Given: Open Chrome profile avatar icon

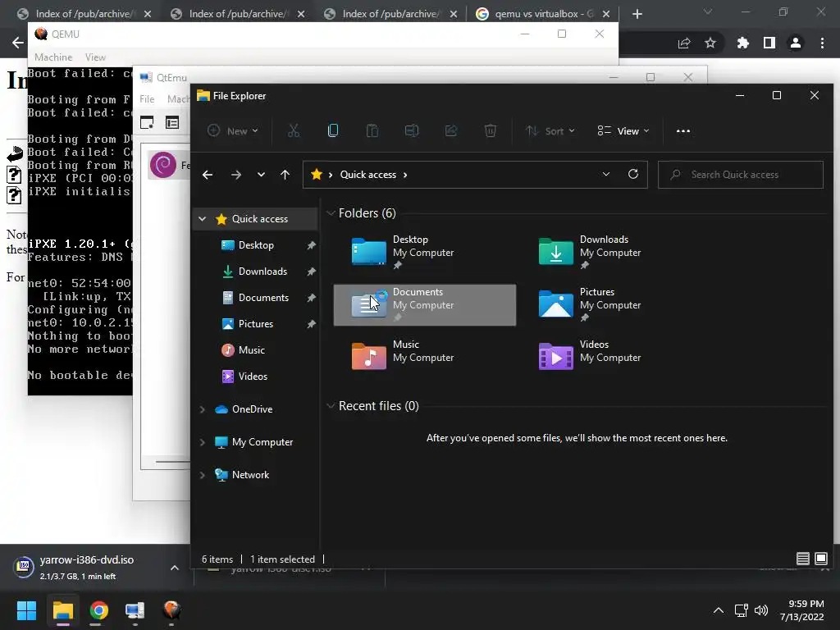Looking at the screenshot, I should coord(796,43).
